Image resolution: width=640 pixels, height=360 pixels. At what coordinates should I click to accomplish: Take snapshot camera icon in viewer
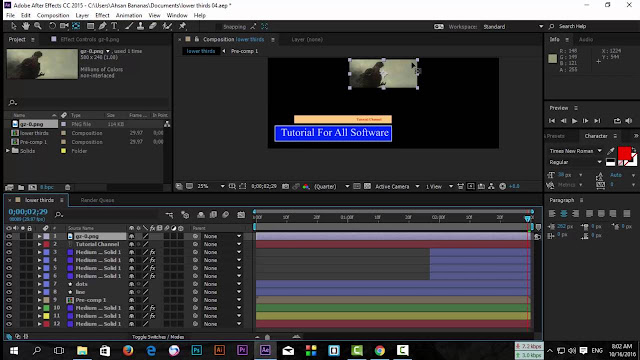(x=286, y=186)
